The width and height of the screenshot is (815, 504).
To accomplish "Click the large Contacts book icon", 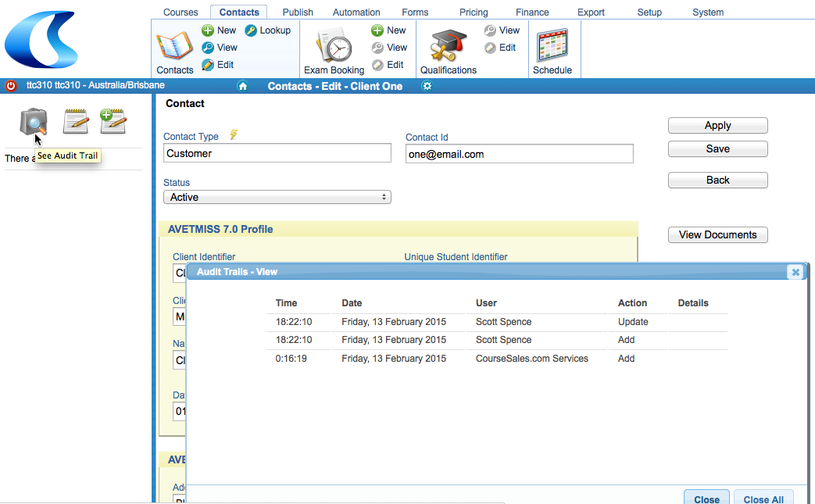I will pos(175,46).
